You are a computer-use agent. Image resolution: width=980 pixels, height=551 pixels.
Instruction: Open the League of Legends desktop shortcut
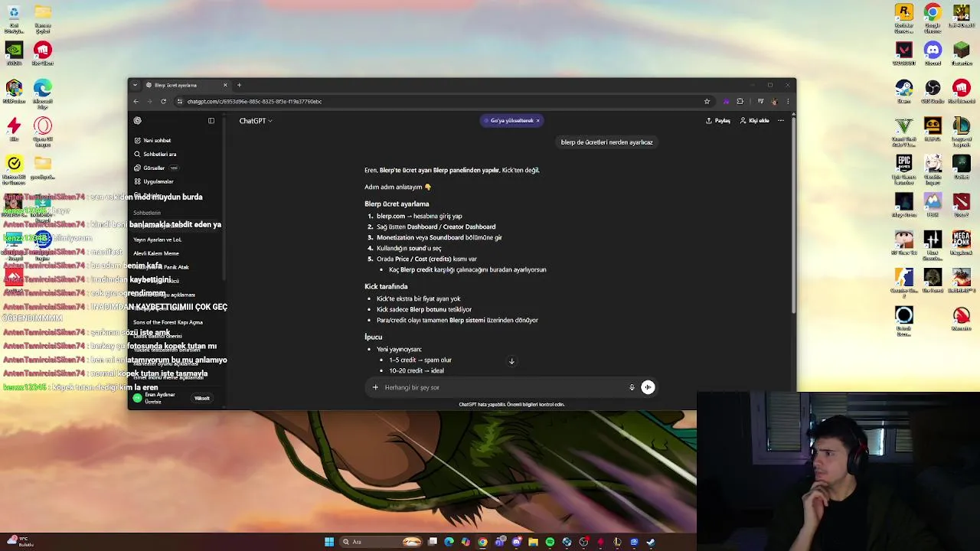click(x=962, y=132)
